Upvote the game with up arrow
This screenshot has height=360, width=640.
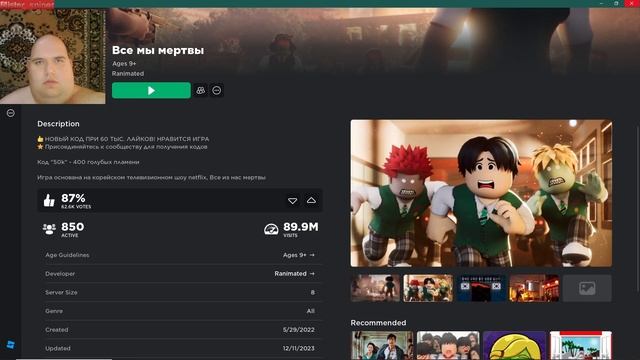tap(311, 200)
